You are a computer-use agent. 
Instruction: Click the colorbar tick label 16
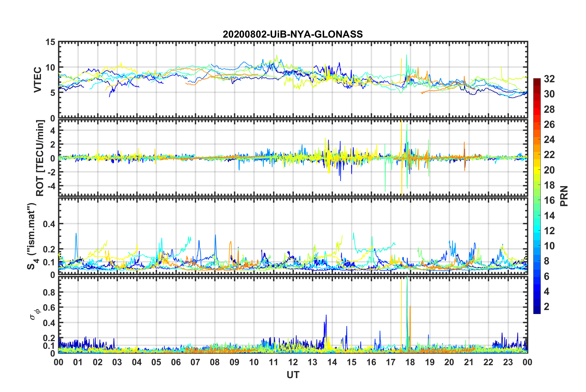point(549,200)
